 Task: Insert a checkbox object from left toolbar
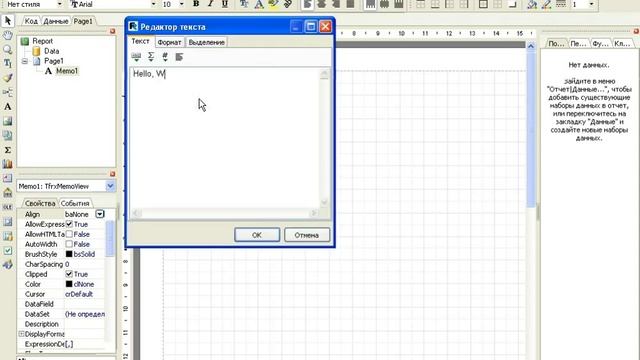tap(7, 251)
